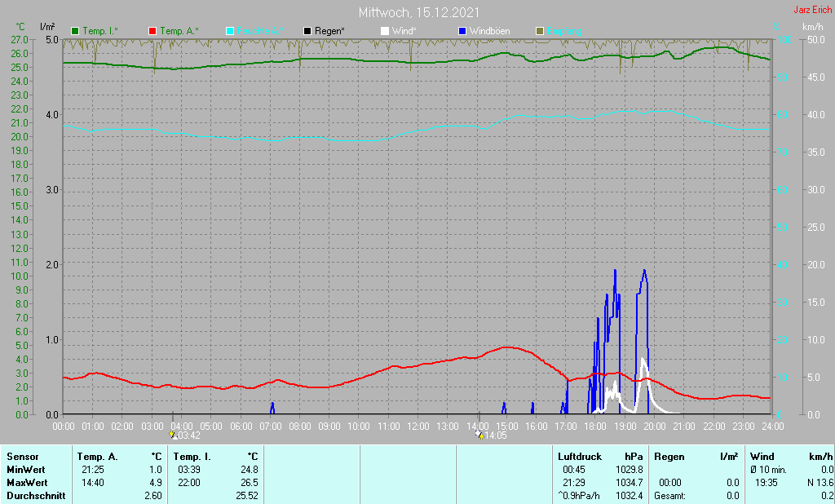Click the '24:00' time axis label

pyautogui.click(x=772, y=427)
